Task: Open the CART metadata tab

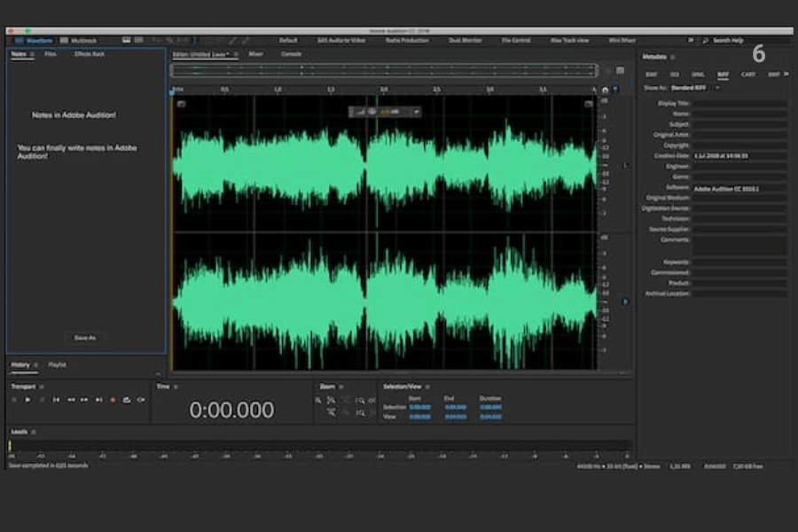Action: [748, 74]
